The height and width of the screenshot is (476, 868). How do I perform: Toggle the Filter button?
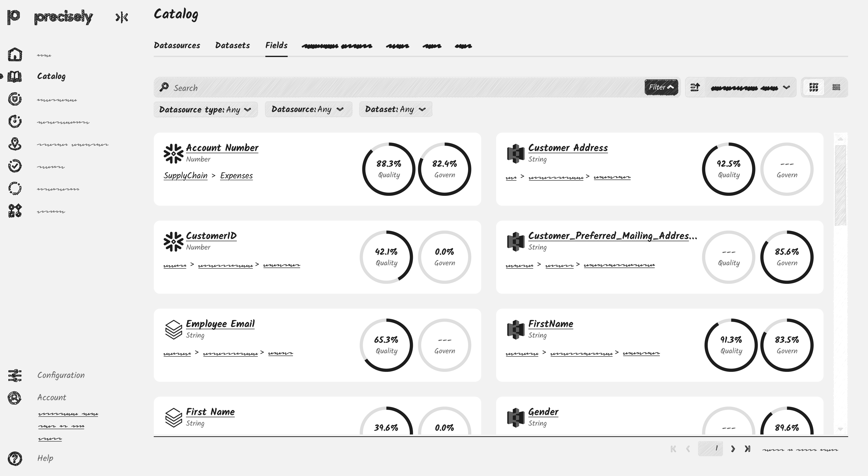click(x=661, y=87)
